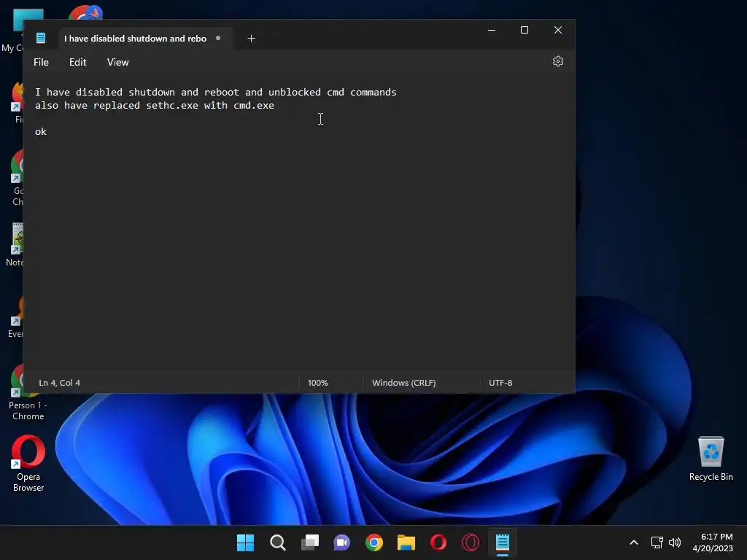Open Notepad settings gear
This screenshot has width=747, height=560.
[558, 62]
